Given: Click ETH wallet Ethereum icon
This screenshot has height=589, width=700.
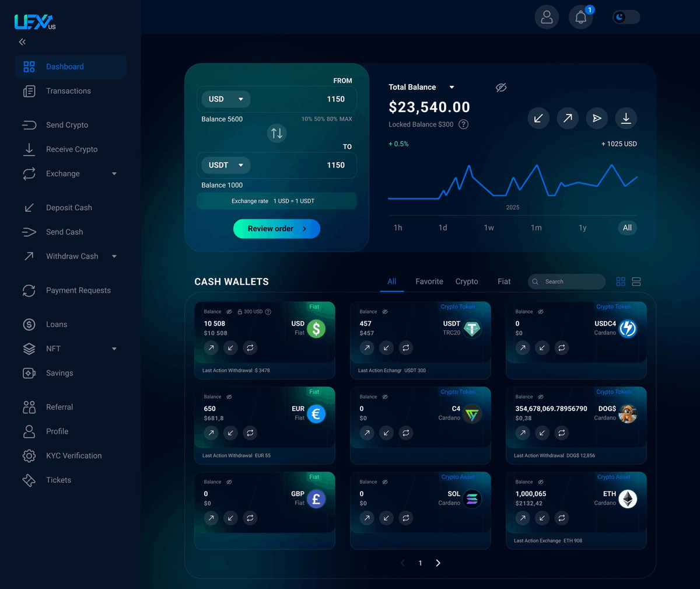Looking at the screenshot, I should click(x=628, y=499).
